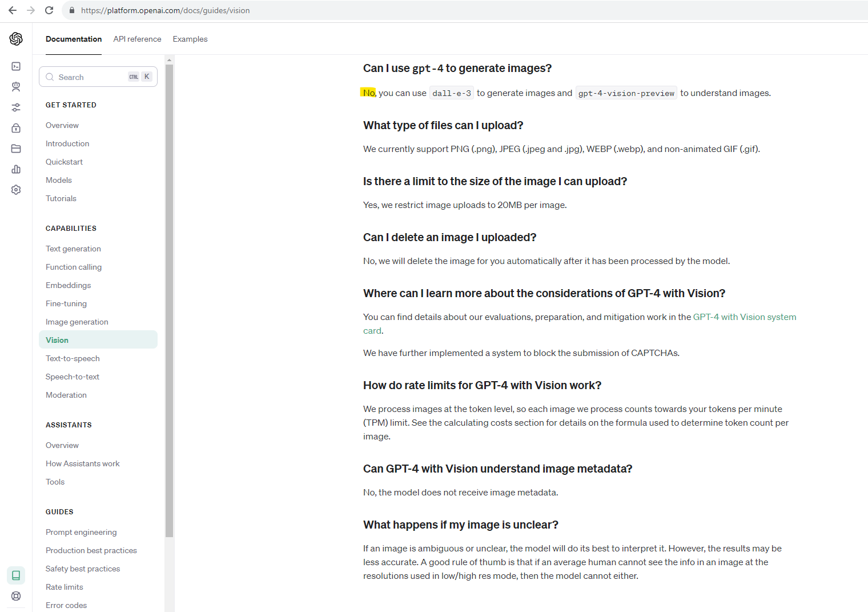This screenshot has height=612, width=868.
Task: Click the GET STARTED section label
Action: pos(71,105)
